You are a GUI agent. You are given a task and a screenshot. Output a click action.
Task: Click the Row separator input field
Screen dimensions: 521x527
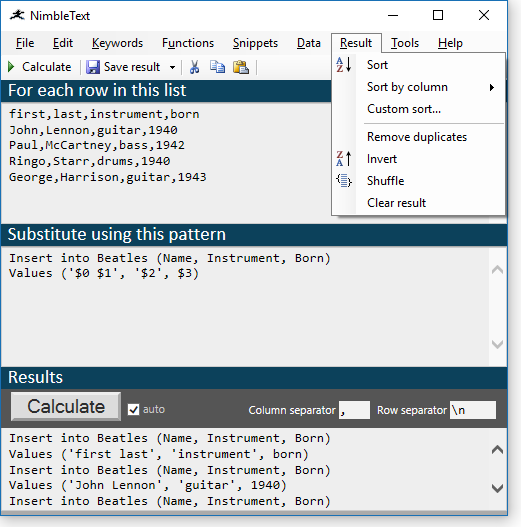click(473, 410)
